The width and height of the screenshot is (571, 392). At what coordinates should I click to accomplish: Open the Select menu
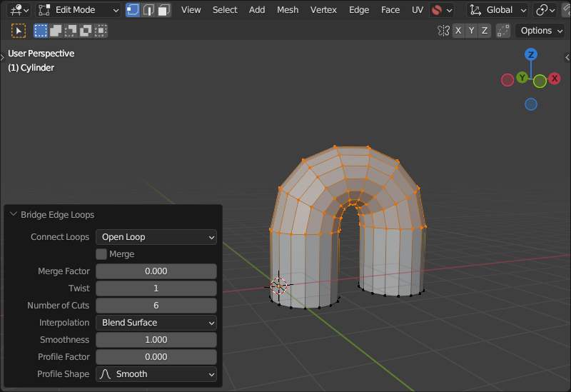(x=225, y=10)
